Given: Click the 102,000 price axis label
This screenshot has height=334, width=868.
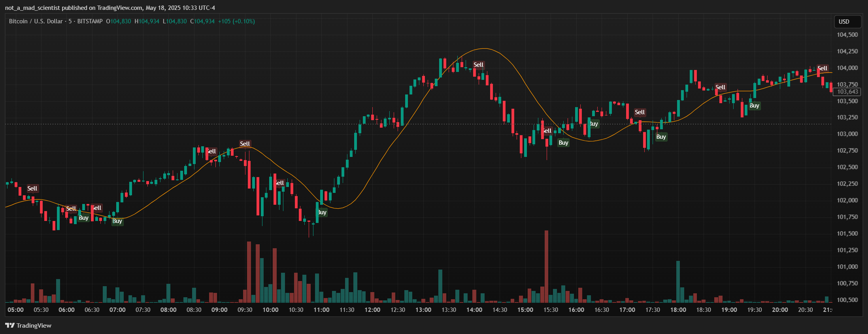Looking at the screenshot, I should (x=847, y=200).
